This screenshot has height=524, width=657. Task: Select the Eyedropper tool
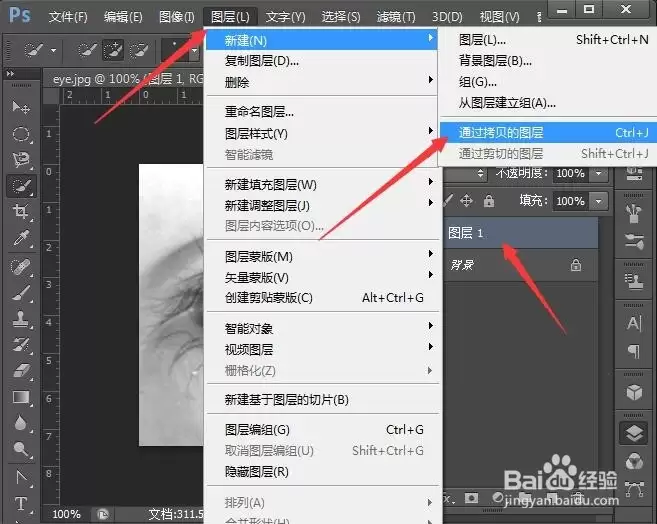pyautogui.click(x=21, y=238)
